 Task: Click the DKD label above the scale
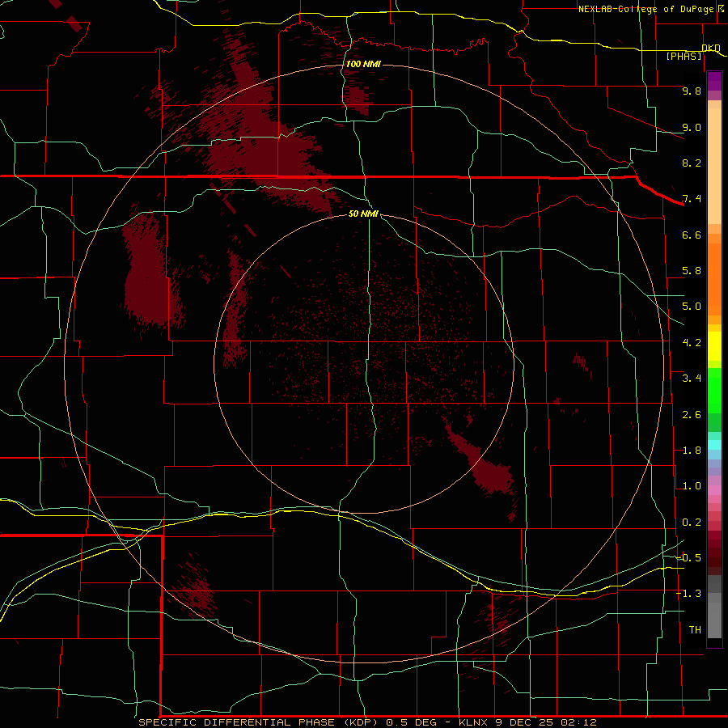coord(711,48)
